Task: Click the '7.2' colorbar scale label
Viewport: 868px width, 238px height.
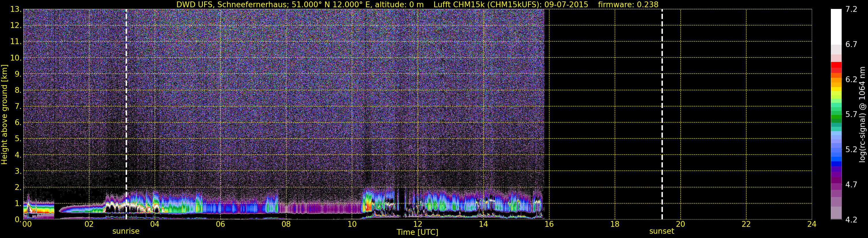Action: [851, 9]
